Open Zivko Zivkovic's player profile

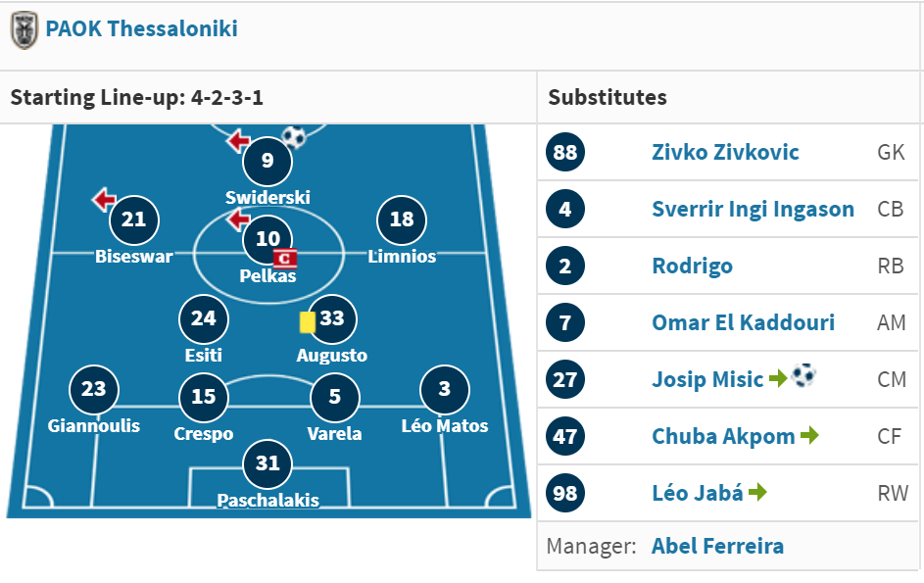click(x=725, y=152)
